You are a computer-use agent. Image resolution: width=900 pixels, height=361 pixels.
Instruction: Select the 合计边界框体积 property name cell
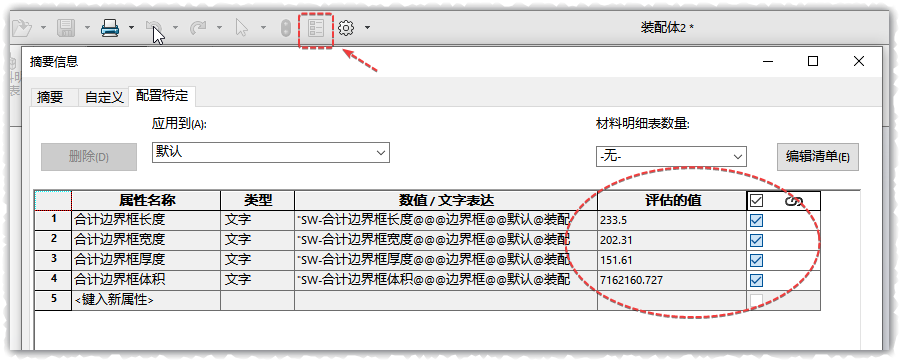click(146, 280)
